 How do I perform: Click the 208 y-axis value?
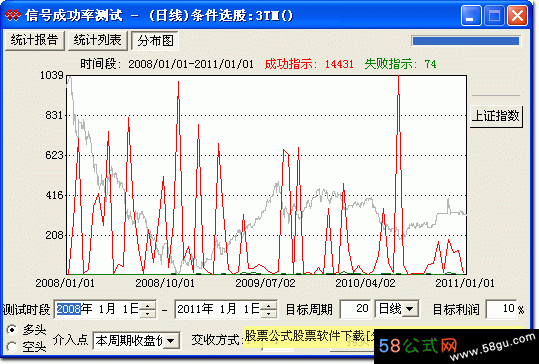tap(55, 235)
